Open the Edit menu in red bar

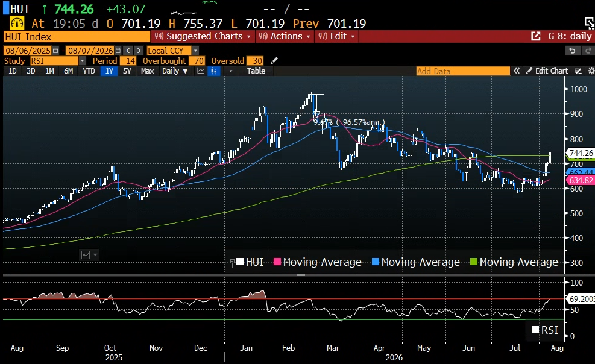336,36
